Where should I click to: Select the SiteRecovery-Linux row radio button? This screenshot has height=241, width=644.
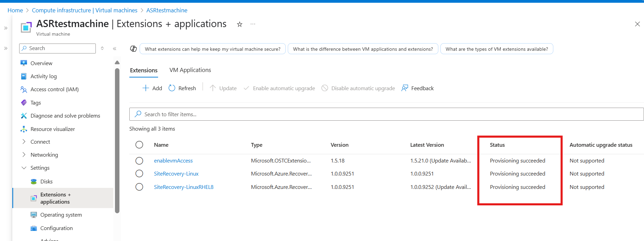[x=139, y=173]
